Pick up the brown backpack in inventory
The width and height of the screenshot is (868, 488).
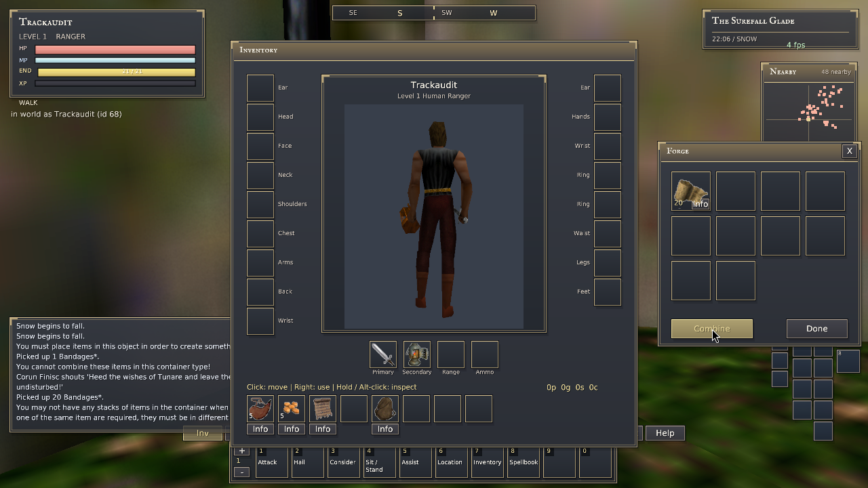[385, 409]
